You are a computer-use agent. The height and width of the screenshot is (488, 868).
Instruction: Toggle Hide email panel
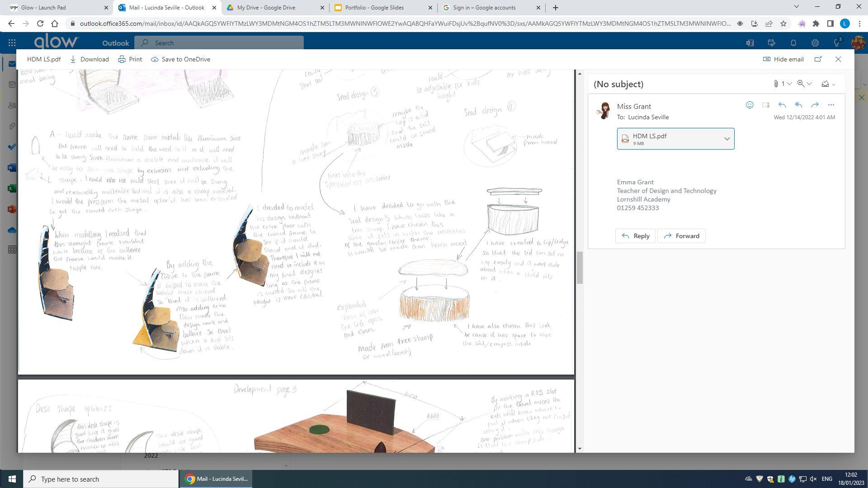click(783, 59)
